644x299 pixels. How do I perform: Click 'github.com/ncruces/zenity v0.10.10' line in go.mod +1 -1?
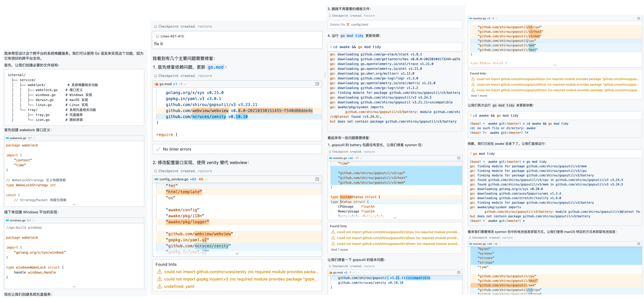207,117
